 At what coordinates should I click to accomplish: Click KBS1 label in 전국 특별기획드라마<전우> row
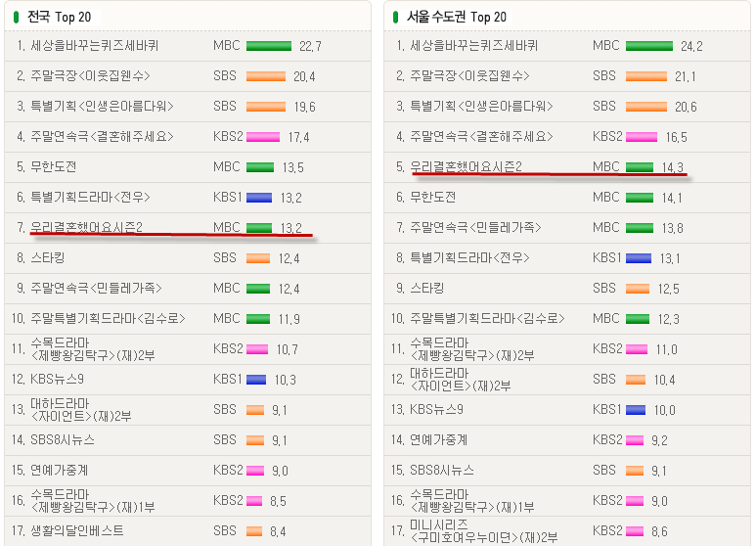click(x=228, y=198)
